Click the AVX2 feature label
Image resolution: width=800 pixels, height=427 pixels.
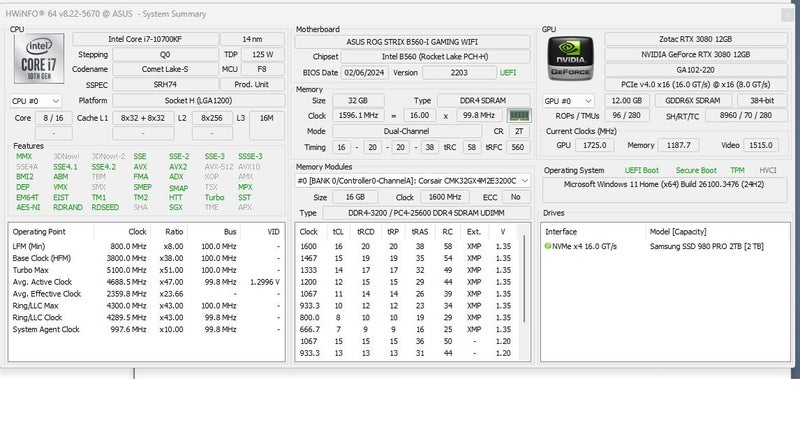[178, 167]
